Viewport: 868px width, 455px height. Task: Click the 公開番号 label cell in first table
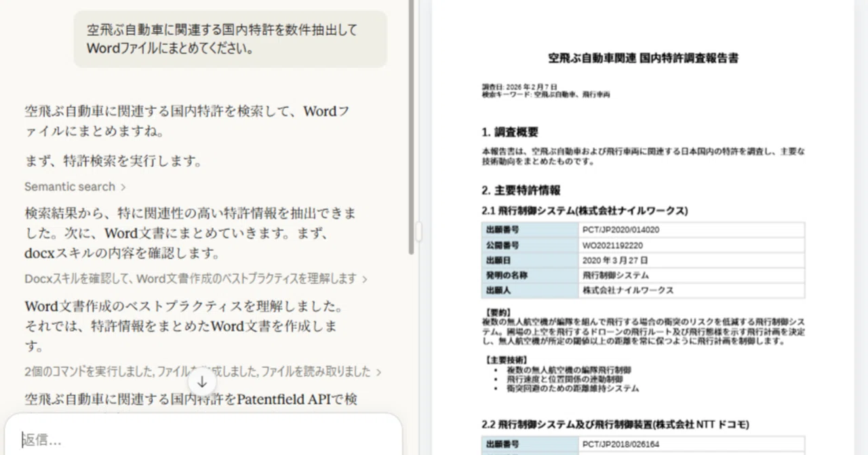click(x=530, y=245)
